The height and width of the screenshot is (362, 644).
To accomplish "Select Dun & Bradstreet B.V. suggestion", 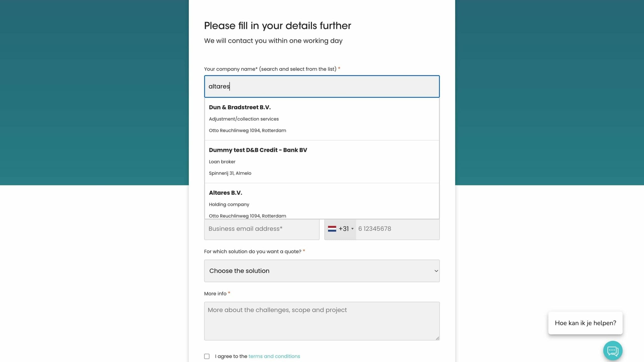I will 322,119.
